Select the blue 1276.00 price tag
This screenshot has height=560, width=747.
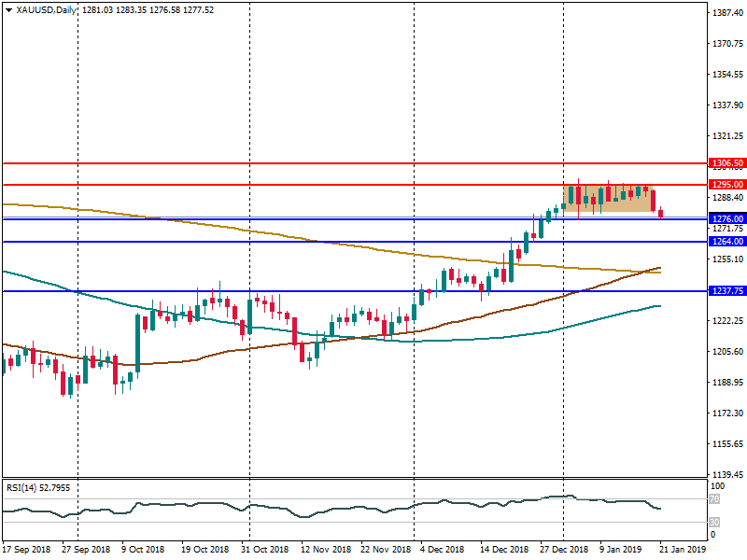tap(726, 219)
